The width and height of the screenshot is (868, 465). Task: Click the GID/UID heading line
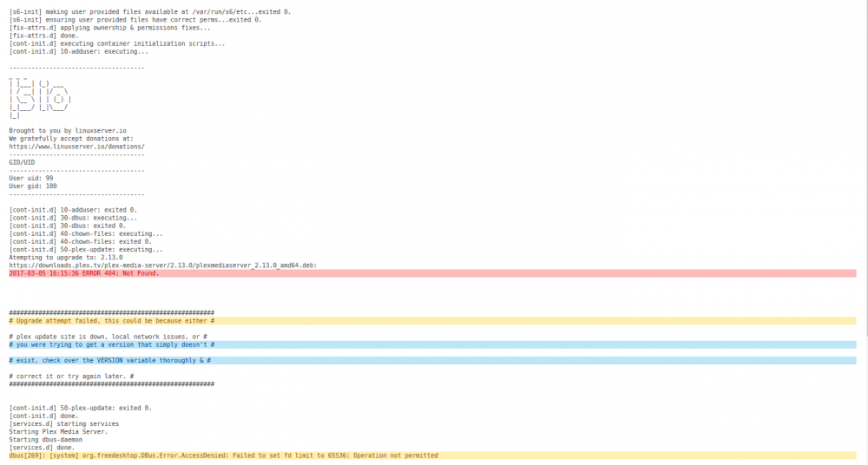[x=22, y=163]
